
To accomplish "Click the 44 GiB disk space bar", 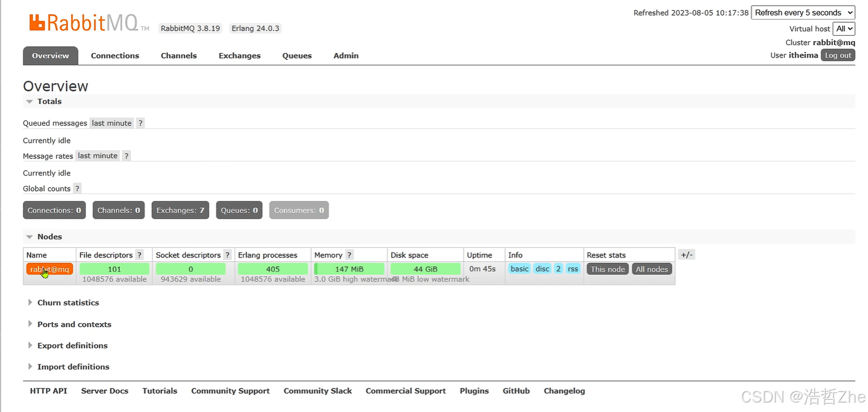I will [x=426, y=269].
